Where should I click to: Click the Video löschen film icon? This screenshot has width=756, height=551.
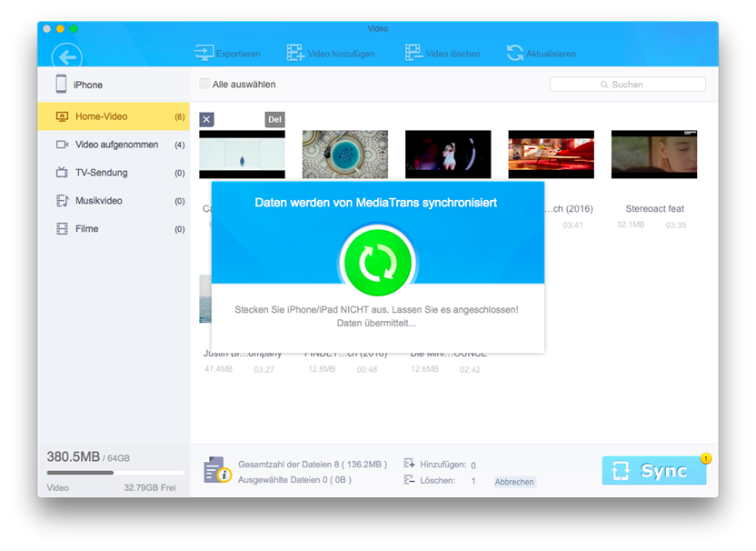413,53
